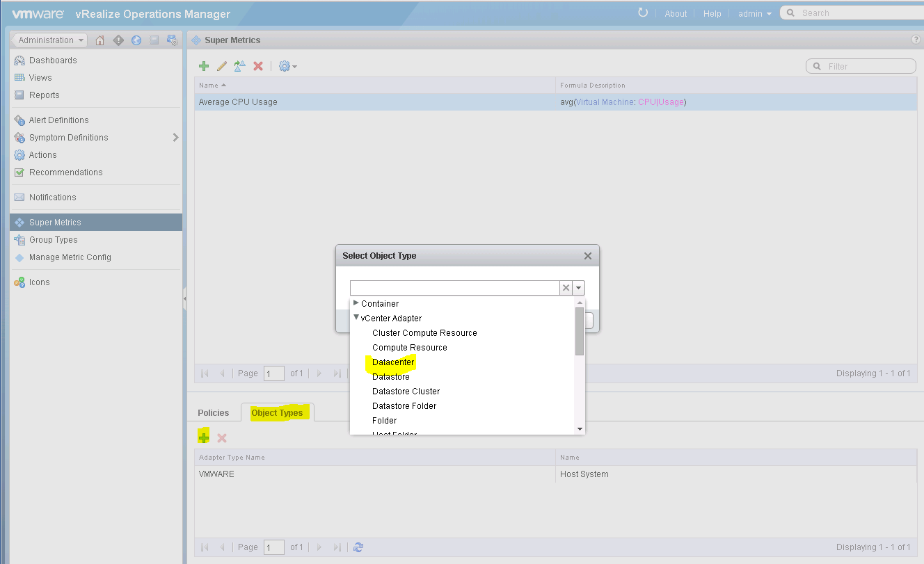924x564 pixels.
Task: Go to the Home icon in navigation toolbar
Action: coord(99,40)
